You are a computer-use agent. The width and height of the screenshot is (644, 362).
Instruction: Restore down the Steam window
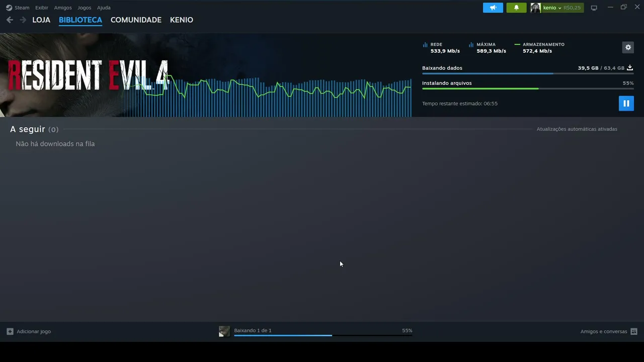pyautogui.click(x=624, y=7)
